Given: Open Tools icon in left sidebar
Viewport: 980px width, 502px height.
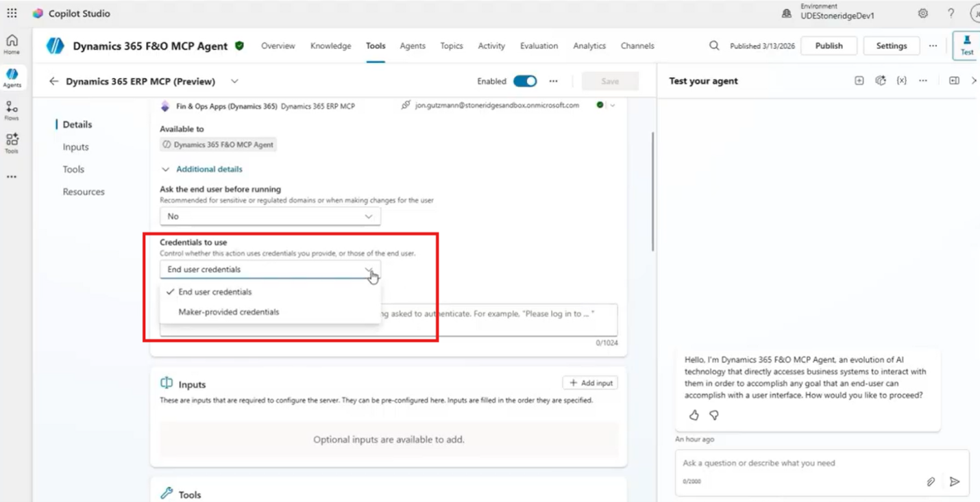Looking at the screenshot, I should pos(12,143).
